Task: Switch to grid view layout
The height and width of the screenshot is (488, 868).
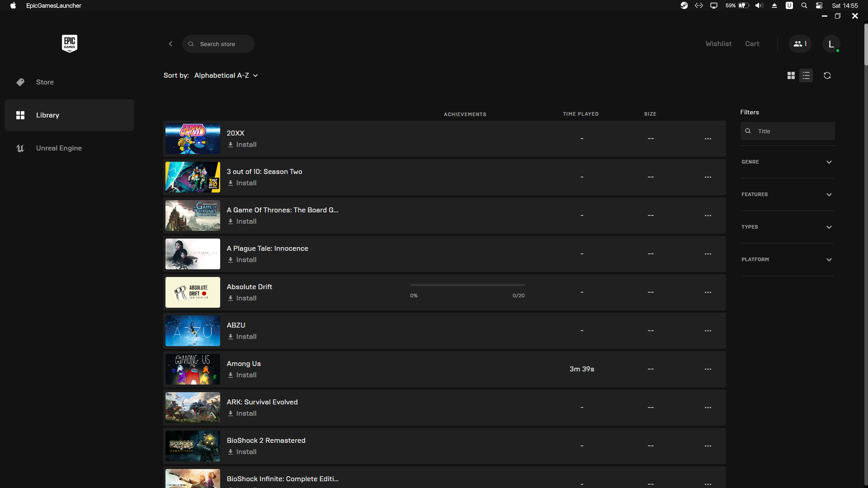Action: [791, 75]
